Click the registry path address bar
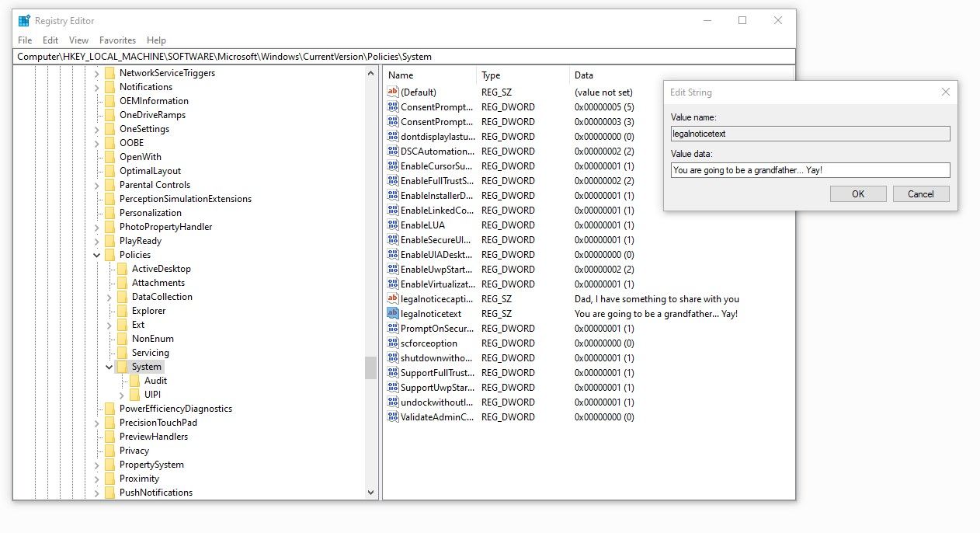Viewport: 980px width, 533px height. click(x=404, y=57)
